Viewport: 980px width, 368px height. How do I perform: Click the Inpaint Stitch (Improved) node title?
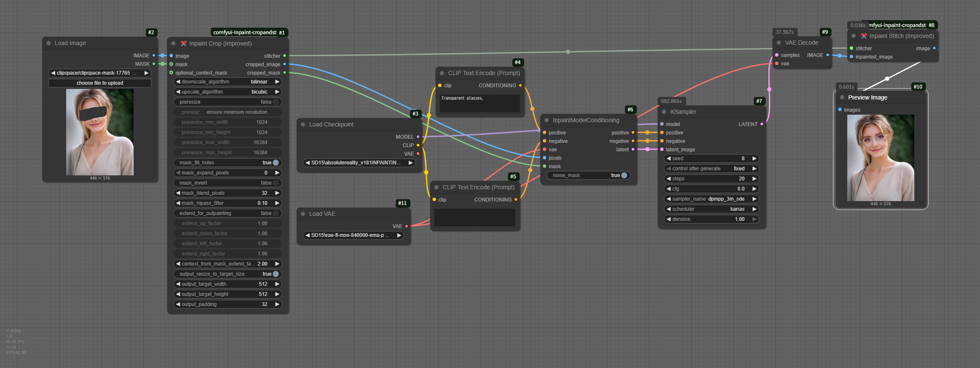coord(901,36)
